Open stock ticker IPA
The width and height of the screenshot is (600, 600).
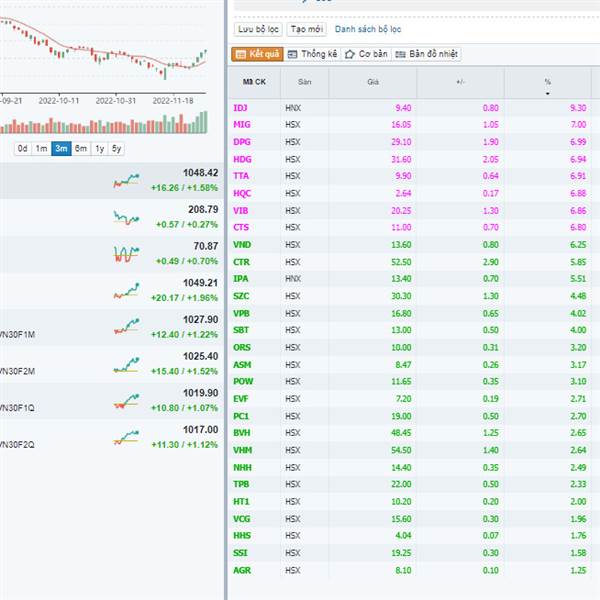tap(241, 279)
